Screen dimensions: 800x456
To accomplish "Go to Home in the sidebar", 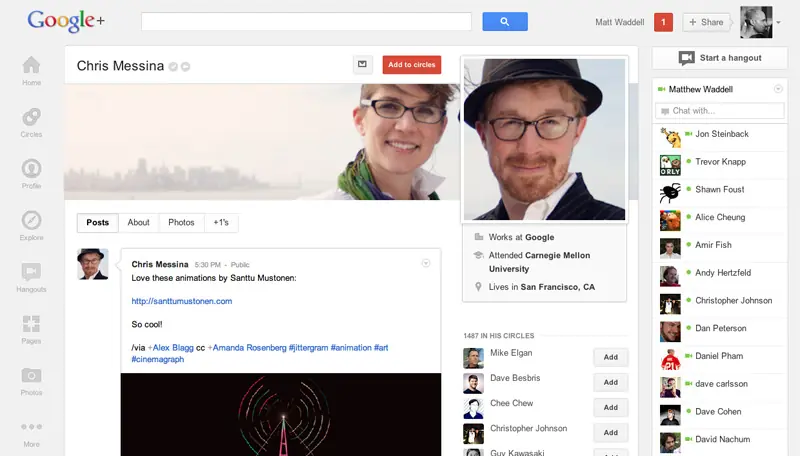I will click(x=31, y=71).
